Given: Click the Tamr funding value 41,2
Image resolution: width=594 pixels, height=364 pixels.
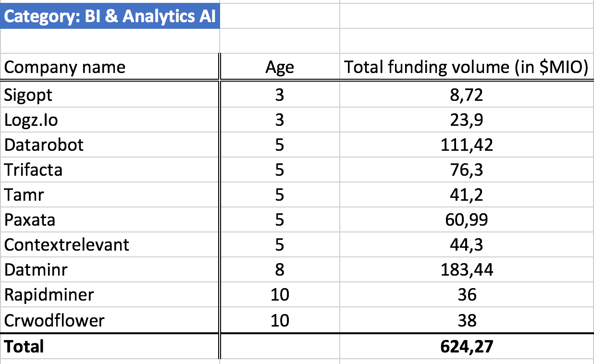Looking at the screenshot, I should (466, 194).
